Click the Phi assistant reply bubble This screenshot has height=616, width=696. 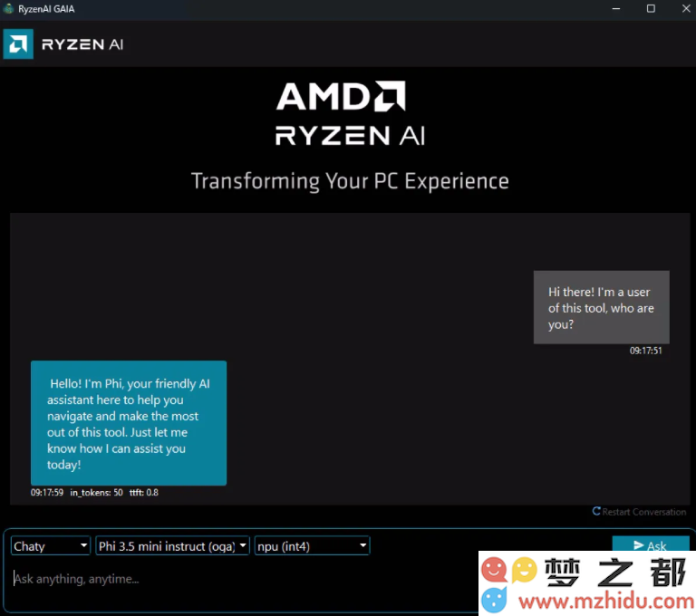point(129,423)
